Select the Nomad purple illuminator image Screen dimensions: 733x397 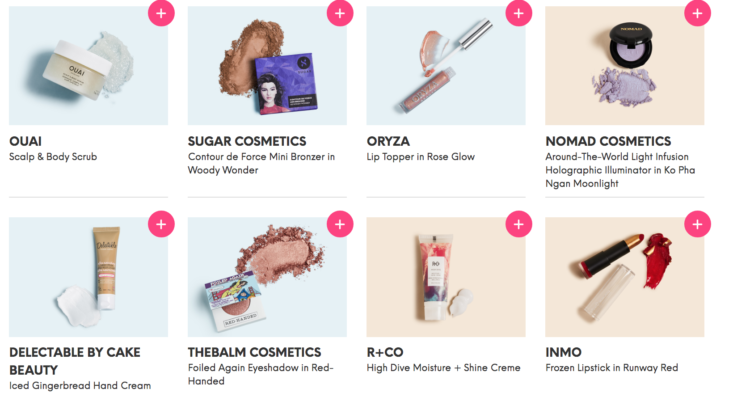[625, 65]
